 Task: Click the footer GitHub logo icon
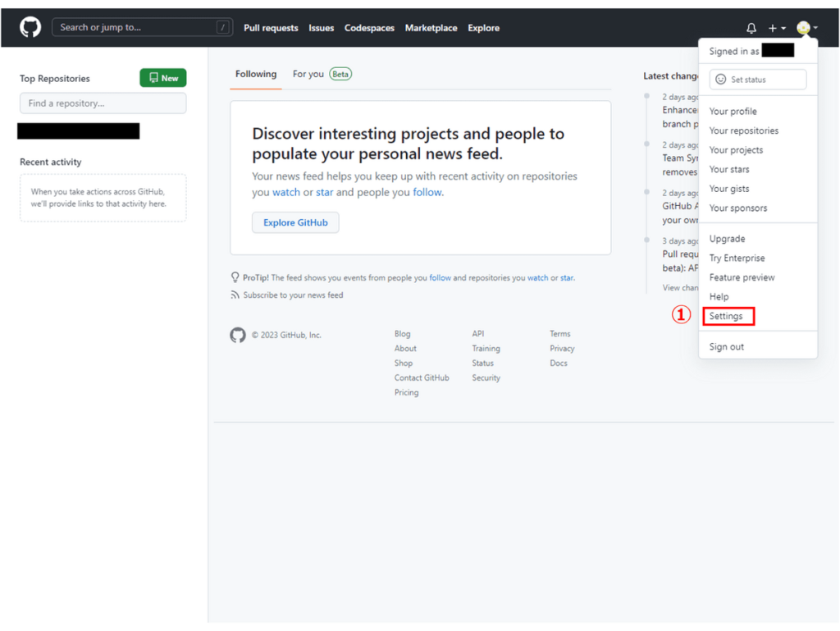(238, 335)
